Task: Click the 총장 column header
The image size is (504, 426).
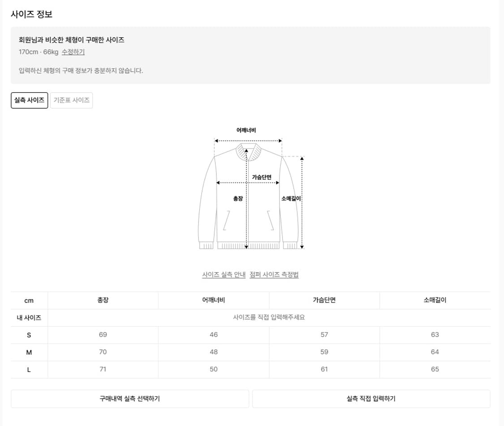Action: pyautogui.click(x=103, y=300)
